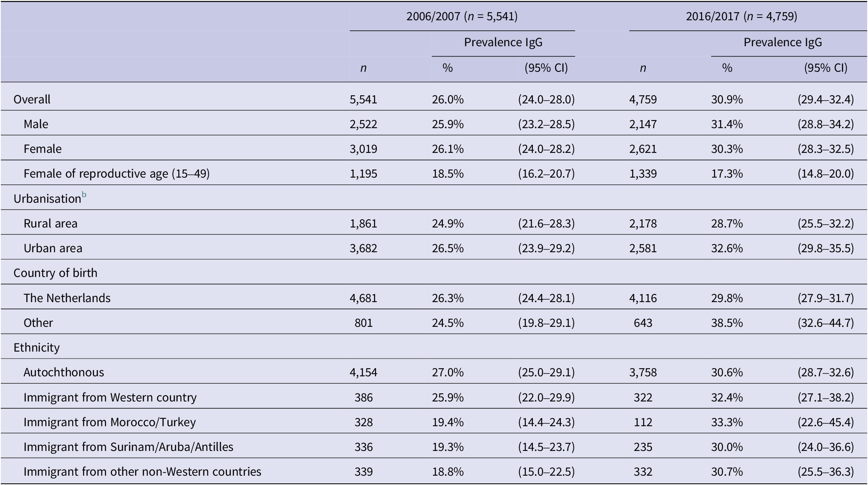Select the Immigrant from Western country label
Viewport: 868px width, 485px height.
click(110, 397)
